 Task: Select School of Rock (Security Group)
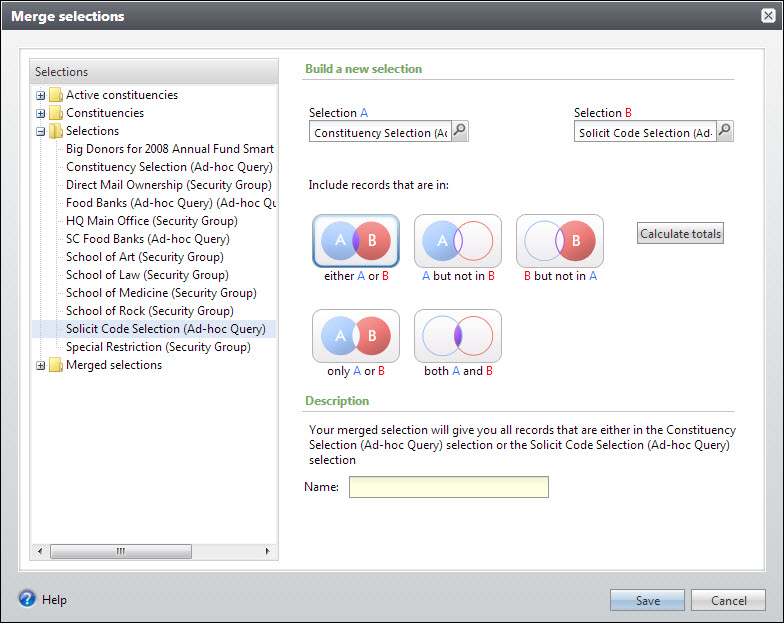[150, 311]
